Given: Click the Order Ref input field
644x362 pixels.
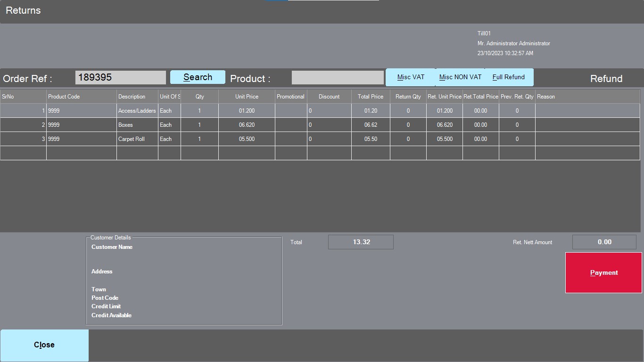Looking at the screenshot, I should point(121,77).
